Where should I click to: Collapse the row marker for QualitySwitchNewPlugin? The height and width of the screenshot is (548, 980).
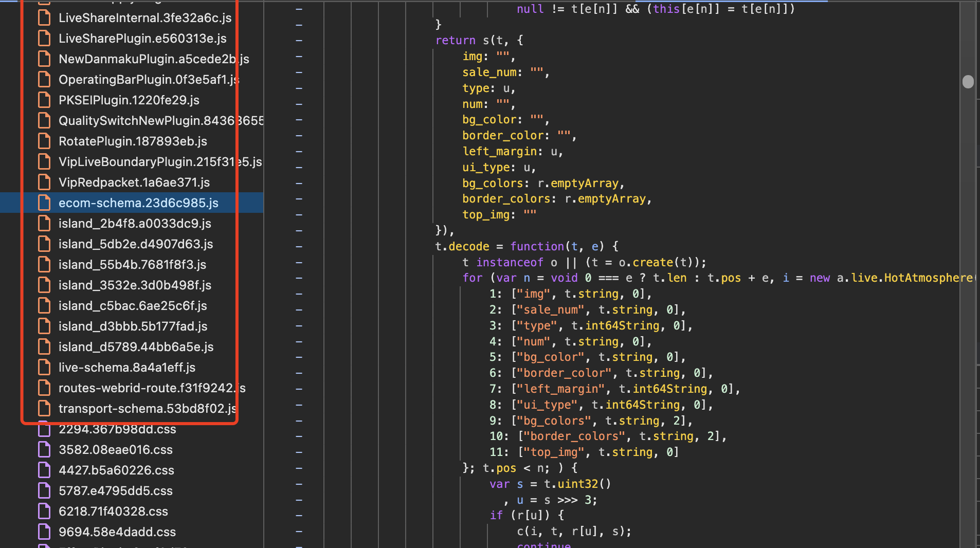point(298,119)
